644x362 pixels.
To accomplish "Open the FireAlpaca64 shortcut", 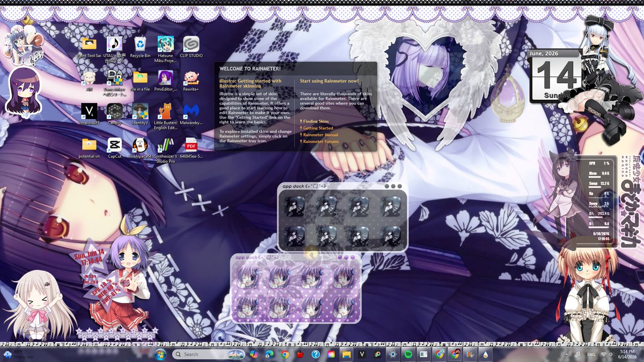I will (140, 148).
